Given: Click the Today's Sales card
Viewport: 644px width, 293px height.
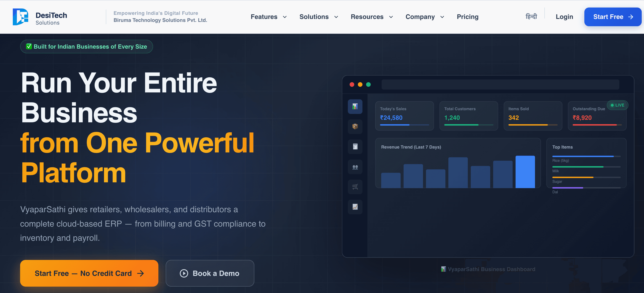Looking at the screenshot, I should (404, 116).
